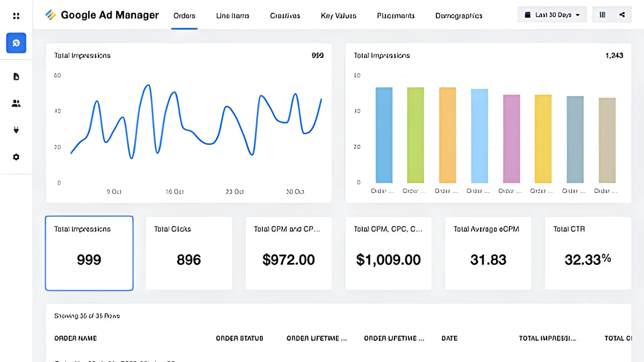Select the Total CTR 32.33% card
Image resolution: width=644 pixels, height=362 pixels.
pyautogui.click(x=588, y=253)
